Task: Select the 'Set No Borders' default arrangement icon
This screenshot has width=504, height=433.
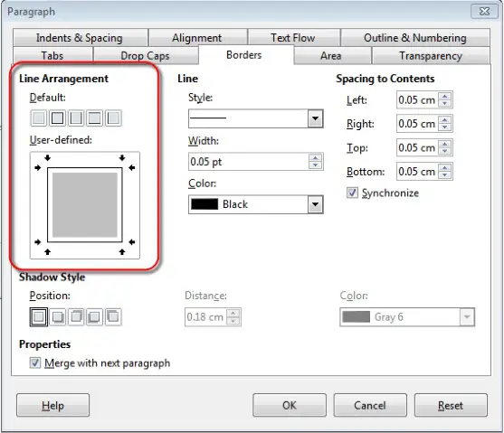Action: point(39,118)
